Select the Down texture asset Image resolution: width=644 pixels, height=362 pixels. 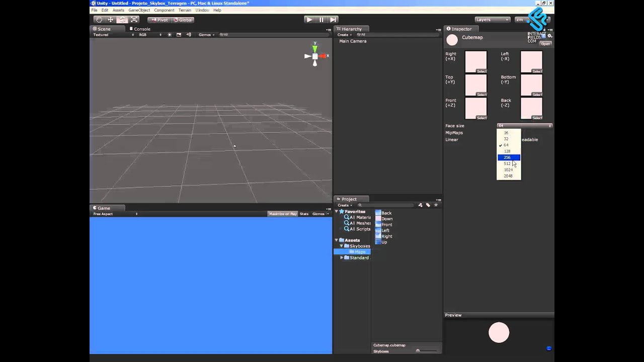(384, 219)
